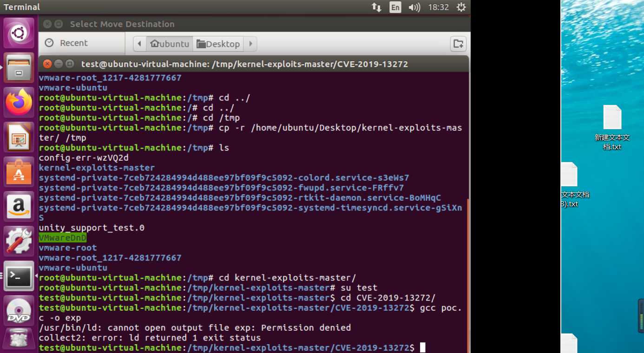Select the Terminal icon in the launcher
Image resolution: width=644 pixels, height=353 pixels.
pos(19,276)
